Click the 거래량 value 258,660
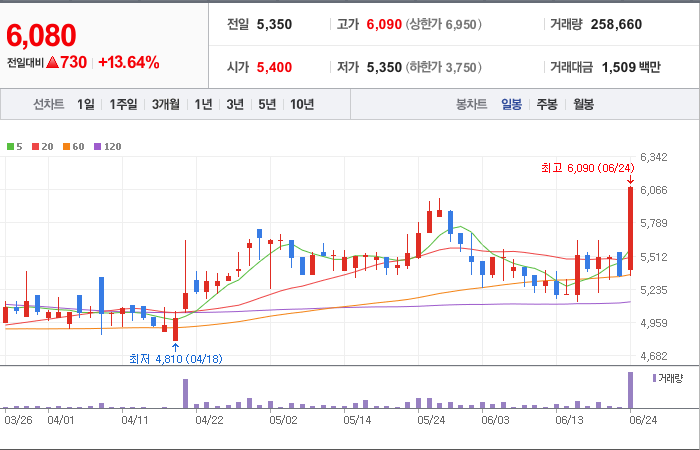This screenshot has height=450, width=700. 616,24
